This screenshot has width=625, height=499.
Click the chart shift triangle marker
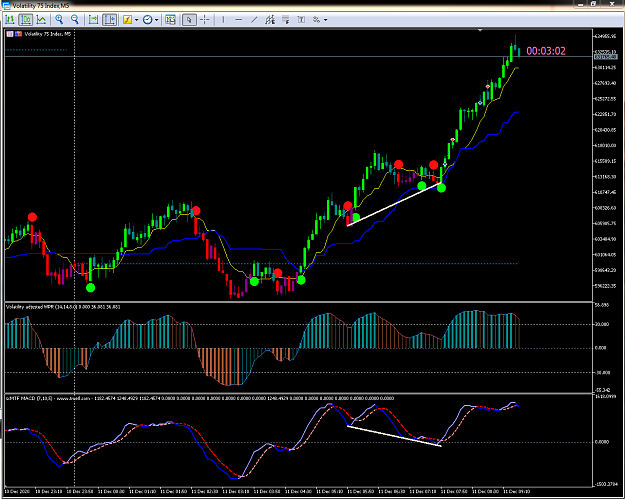point(480,30)
